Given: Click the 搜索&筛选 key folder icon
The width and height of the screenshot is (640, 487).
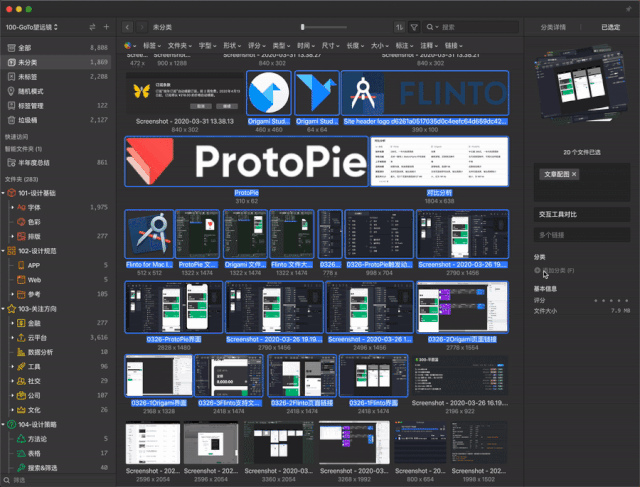Looking at the screenshot, I should click(x=21, y=468).
